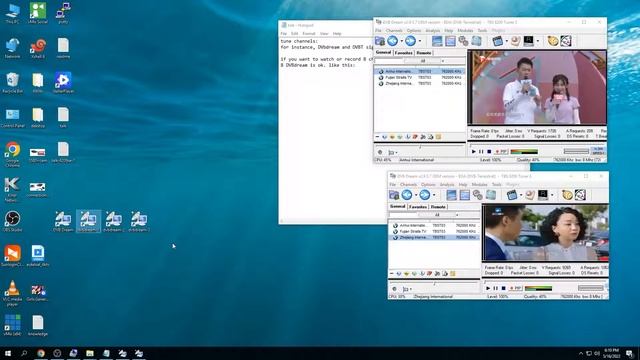640x360 pixels.
Task: Open Channels menu in top DVB Dream window
Action: [394, 31]
